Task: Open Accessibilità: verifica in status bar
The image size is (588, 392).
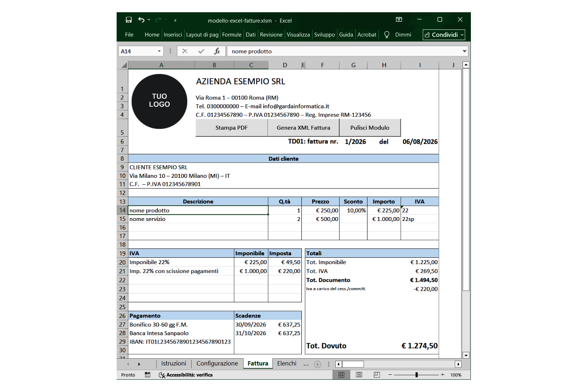Action: 186,375
